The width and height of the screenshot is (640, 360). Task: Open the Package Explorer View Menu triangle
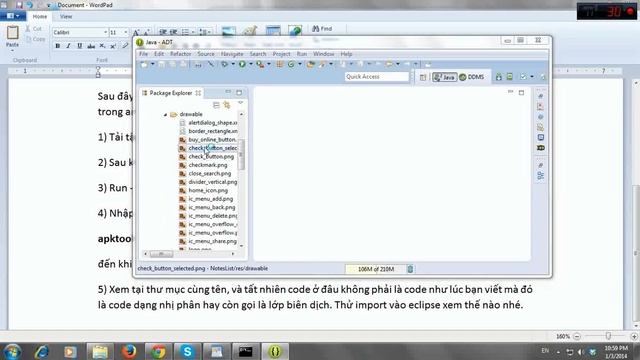tap(240, 103)
